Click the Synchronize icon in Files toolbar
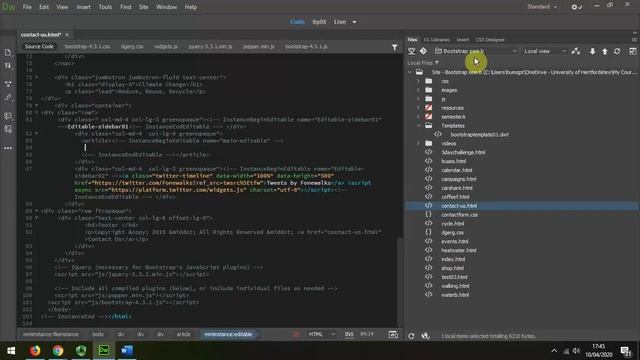The height and width of the screenshot is (360, 640). (617, 51)
